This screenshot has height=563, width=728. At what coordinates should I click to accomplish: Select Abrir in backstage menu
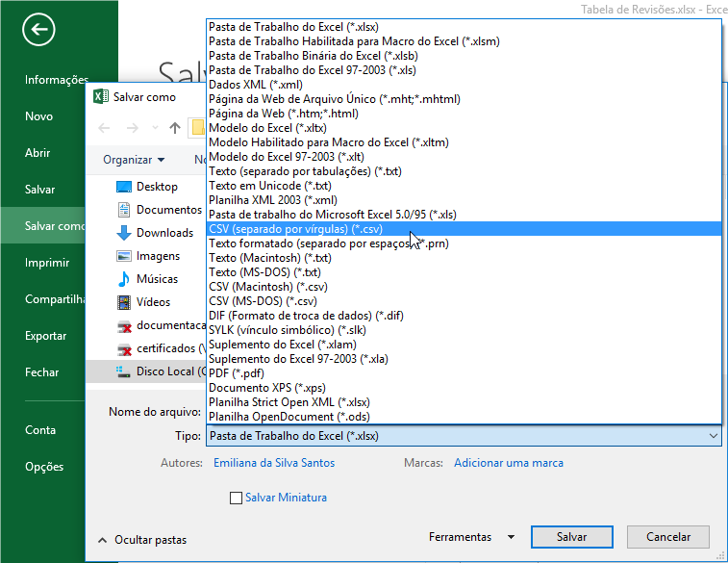(38, 153)
